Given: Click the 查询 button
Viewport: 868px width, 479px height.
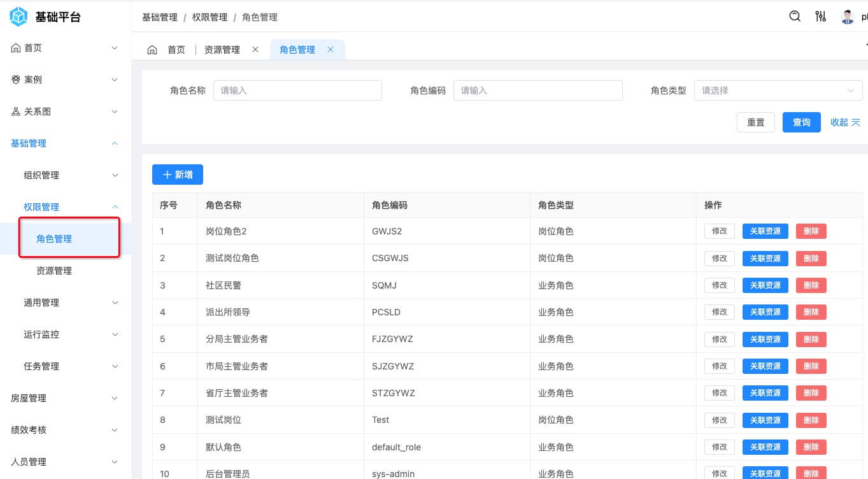Looking at the screenshot, I should click(x=801, y=122).
